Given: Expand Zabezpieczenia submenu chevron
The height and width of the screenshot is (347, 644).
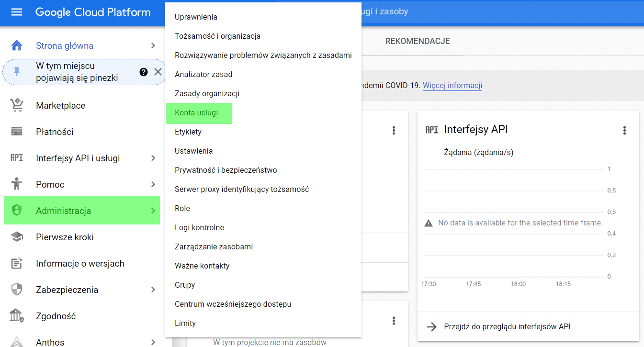Looking at the screenshot, I should click(x=153, y=290).
